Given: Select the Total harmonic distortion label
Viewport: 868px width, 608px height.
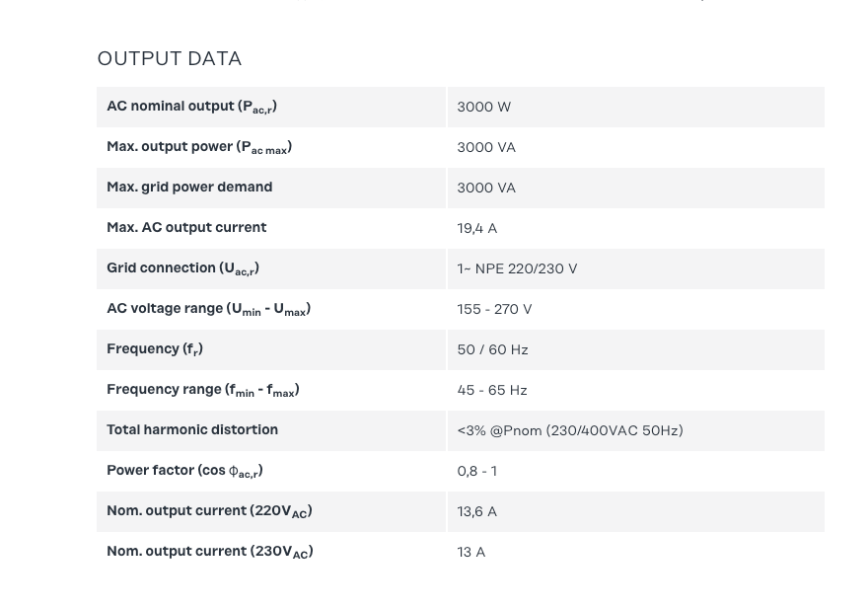Looking at the screenshot, I should 192,430.
